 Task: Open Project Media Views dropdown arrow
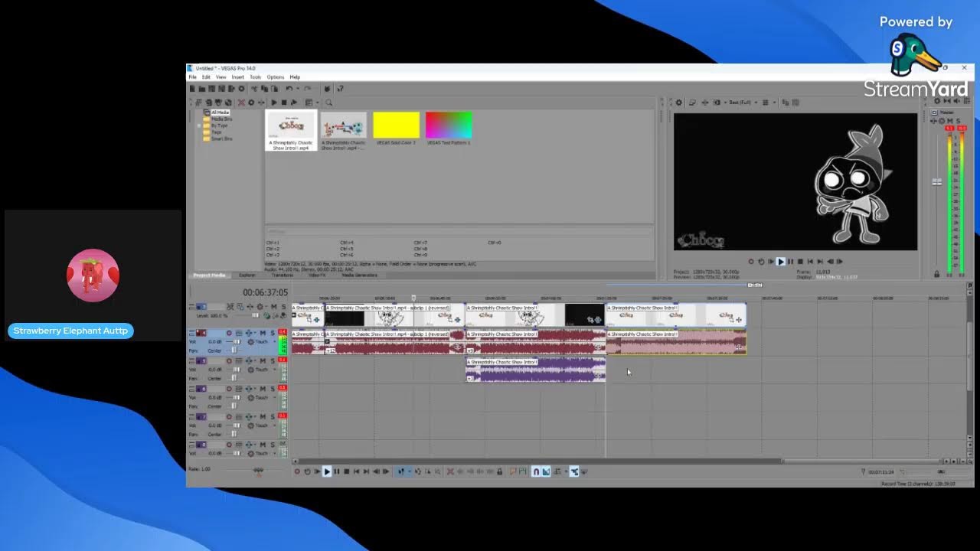[318, 103]
